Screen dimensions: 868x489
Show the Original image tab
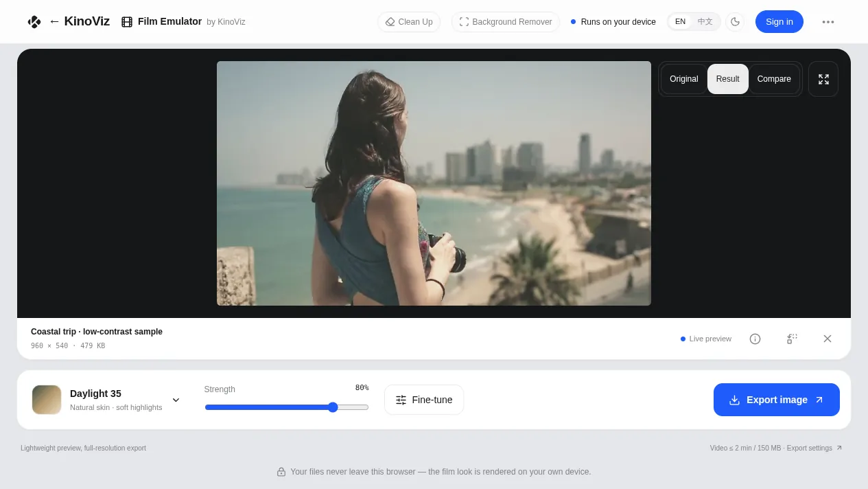pos(684,79)
